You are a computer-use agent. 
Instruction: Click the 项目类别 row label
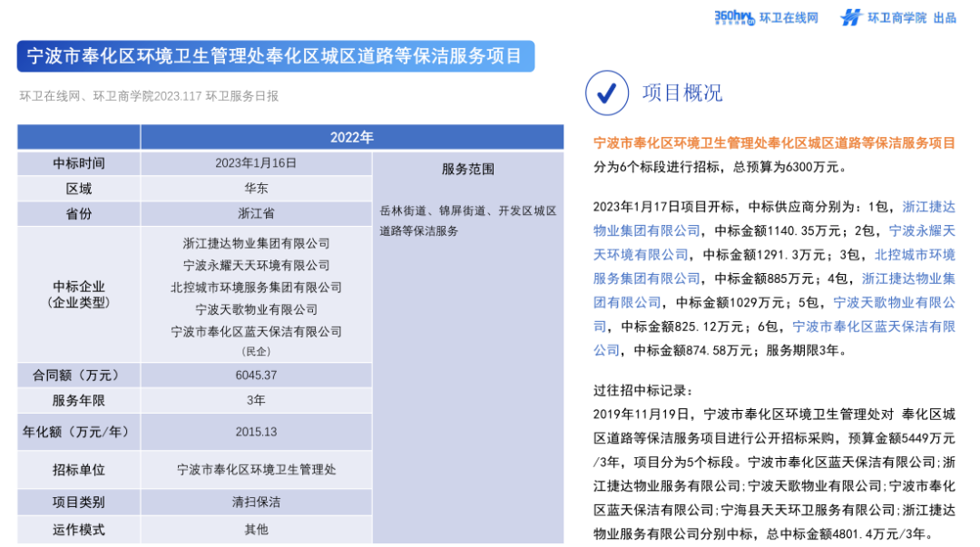pos(79,502)
